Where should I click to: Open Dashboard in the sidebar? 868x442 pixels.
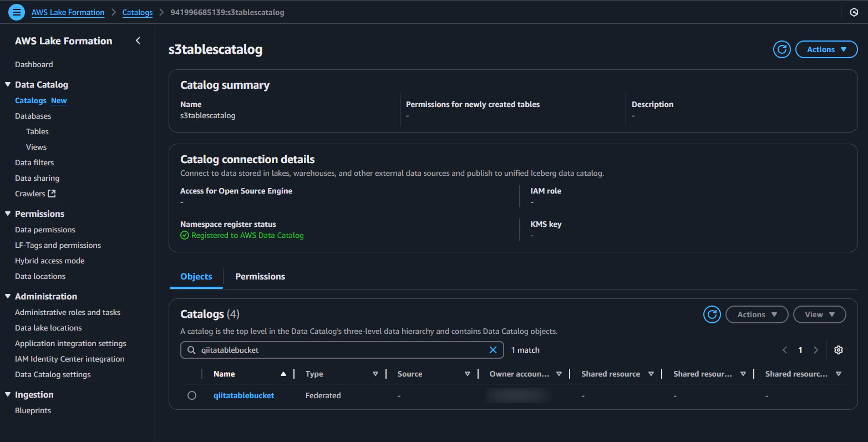(34, 64)
